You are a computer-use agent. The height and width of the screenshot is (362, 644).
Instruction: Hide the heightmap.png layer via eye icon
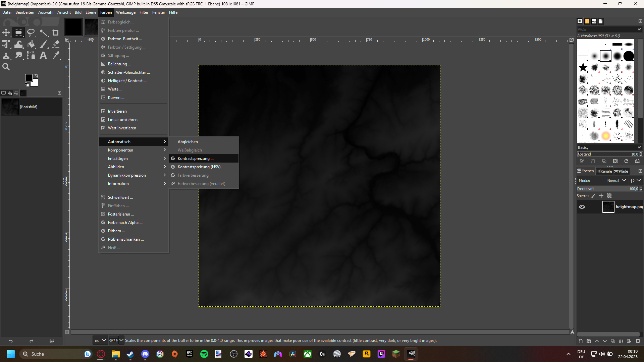tap(582, 207)
